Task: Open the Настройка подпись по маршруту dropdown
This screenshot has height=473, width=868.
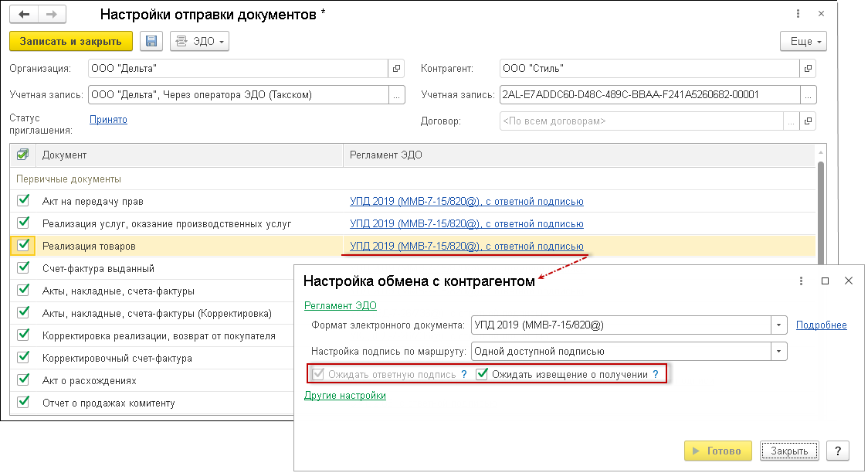Action: 778,350
